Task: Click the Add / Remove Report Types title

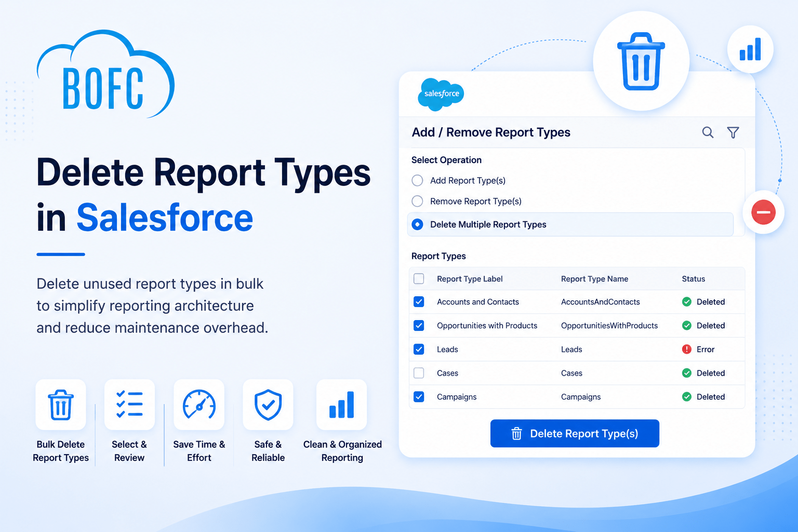Action: [x=491, y=132]
